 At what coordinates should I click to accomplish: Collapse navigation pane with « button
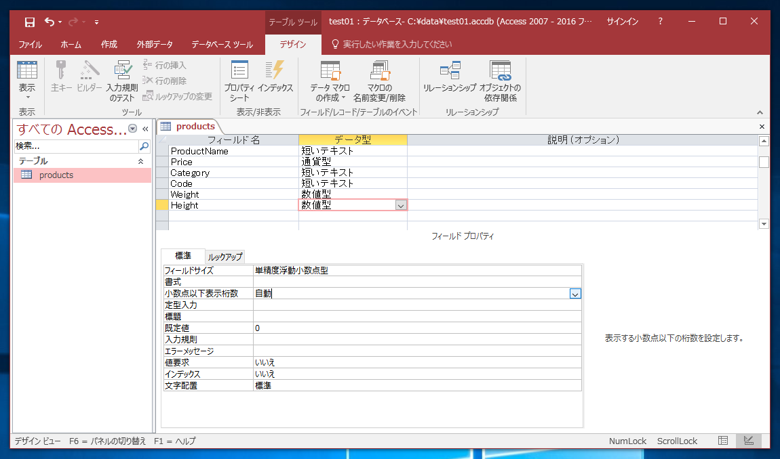pos(145,129)
